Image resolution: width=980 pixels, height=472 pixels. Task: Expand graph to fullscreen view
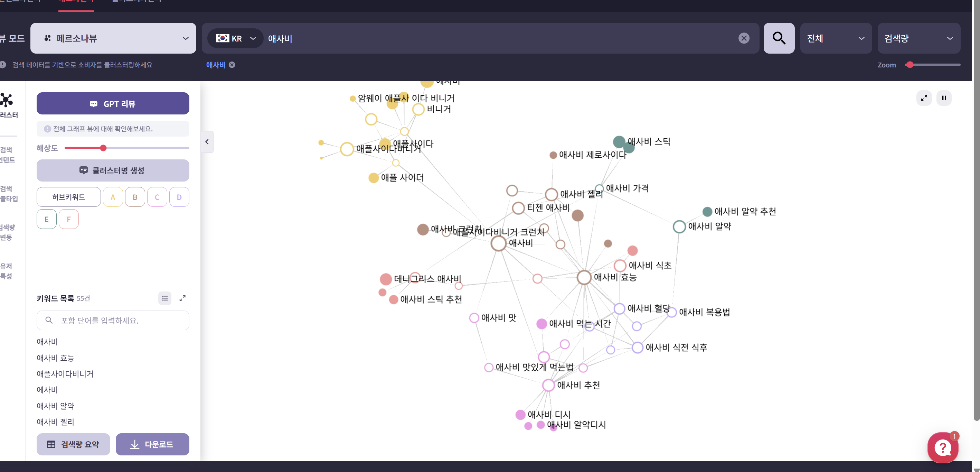(924, 98)
